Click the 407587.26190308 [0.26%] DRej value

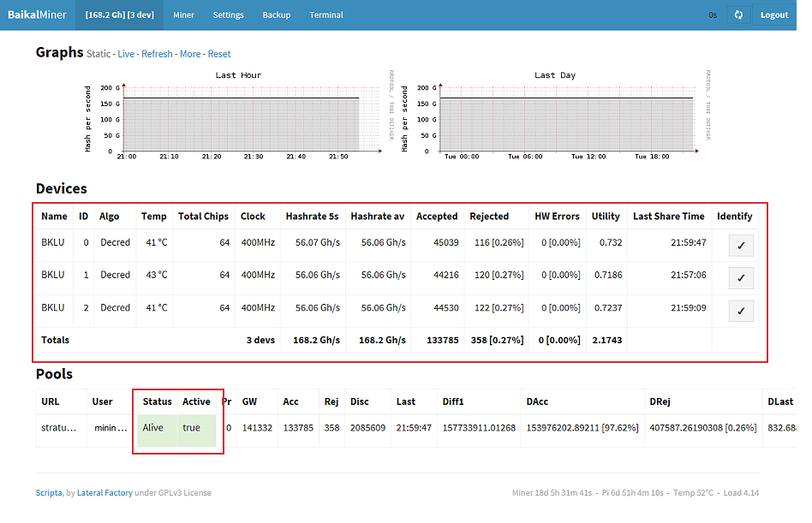(702, 428)
